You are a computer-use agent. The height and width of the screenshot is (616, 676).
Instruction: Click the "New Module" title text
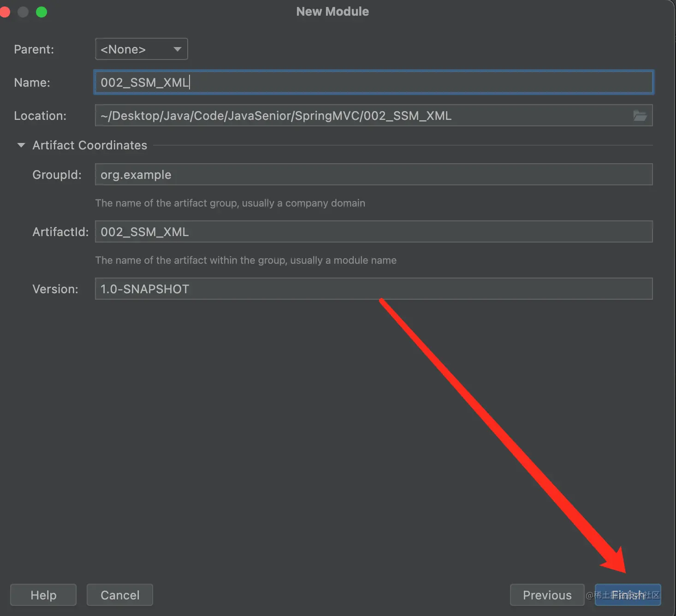(x=332, y=12)
